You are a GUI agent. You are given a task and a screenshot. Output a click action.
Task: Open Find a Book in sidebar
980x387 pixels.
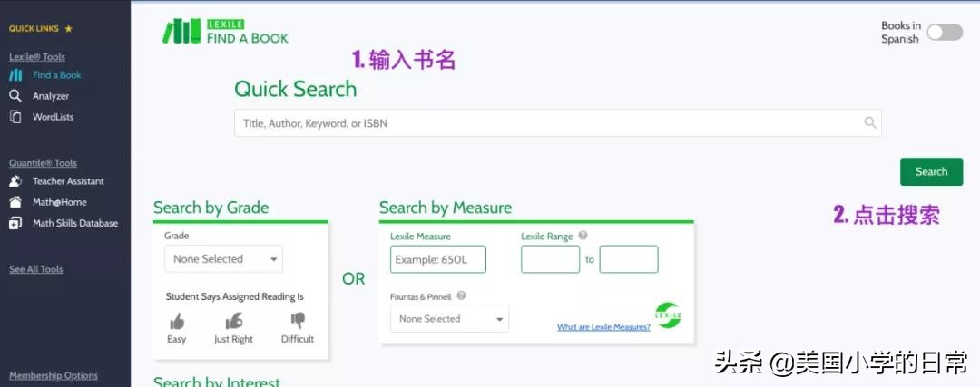[x=57, y=75]
